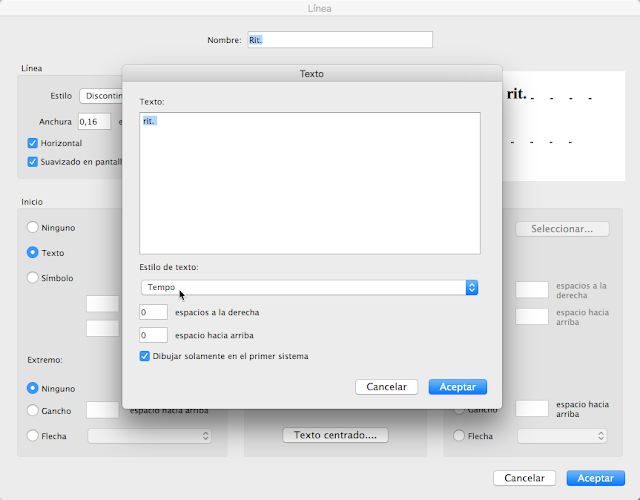The image size is (640, 500).
Task: Select Ninguno under Extremo
Action: [33, 388]
